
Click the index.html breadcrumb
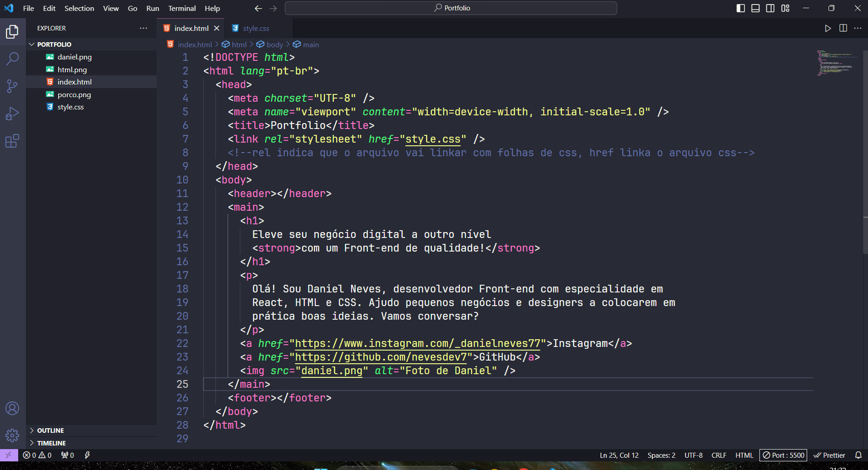(x=189, y=45)
